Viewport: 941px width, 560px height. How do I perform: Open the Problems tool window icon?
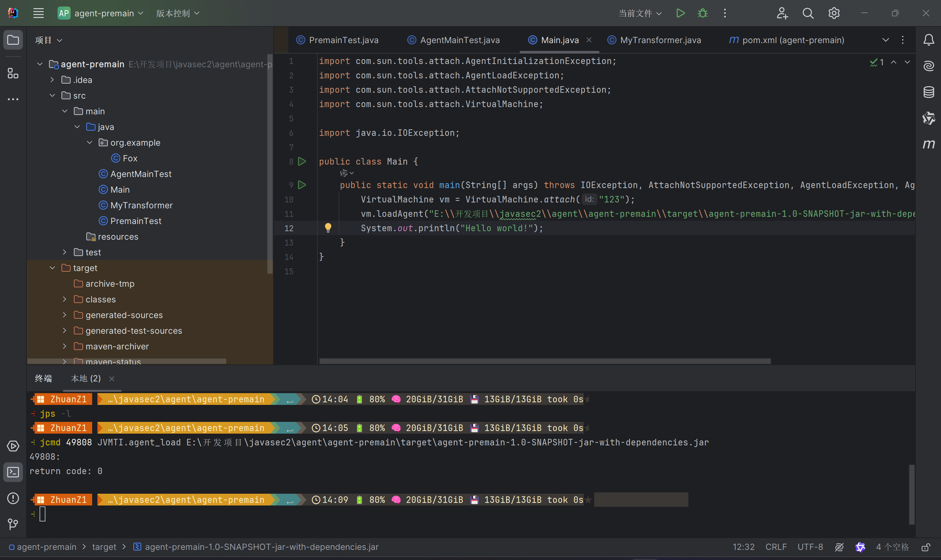[13, 498]
